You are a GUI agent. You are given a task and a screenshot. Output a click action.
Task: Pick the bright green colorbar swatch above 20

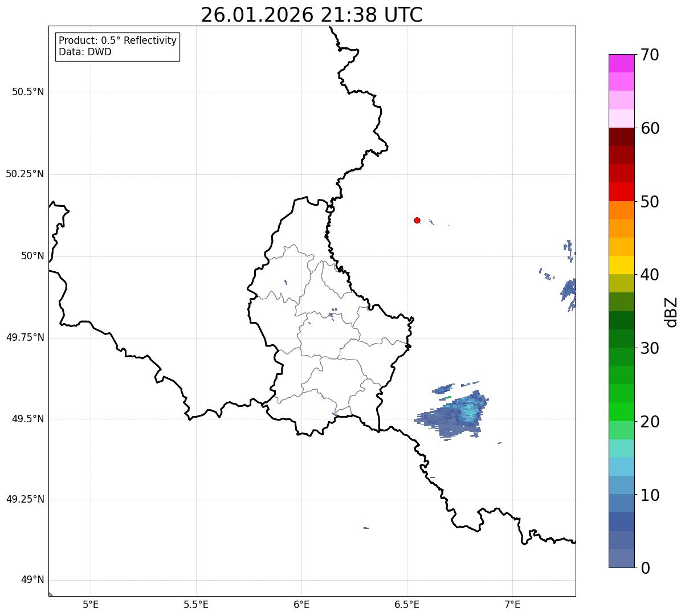tap(621, 412)
